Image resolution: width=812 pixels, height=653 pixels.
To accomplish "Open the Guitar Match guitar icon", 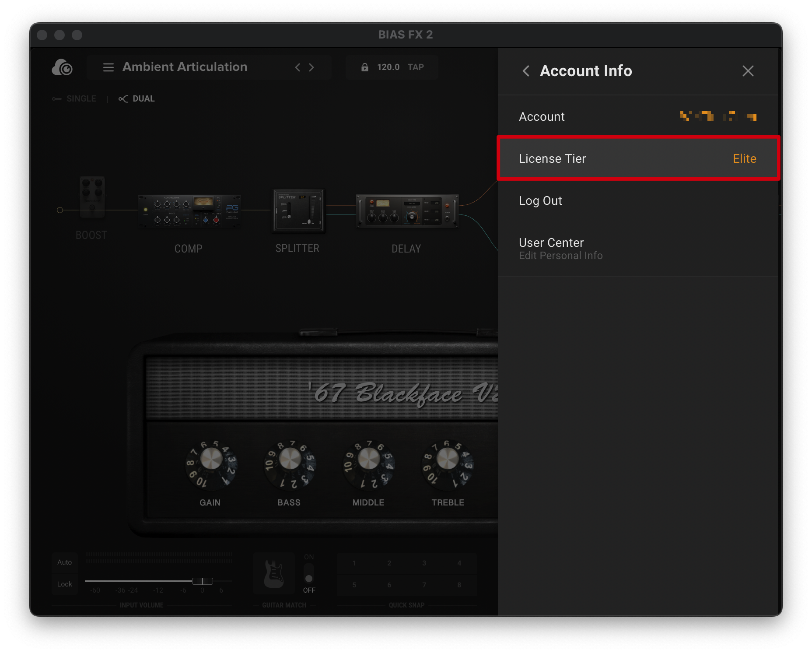I will 274,574.
